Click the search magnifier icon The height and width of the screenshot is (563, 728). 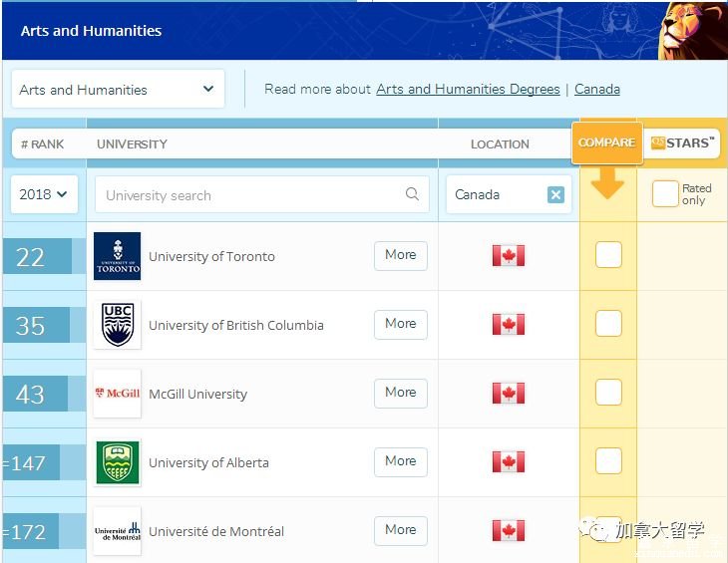coord(412,194)
